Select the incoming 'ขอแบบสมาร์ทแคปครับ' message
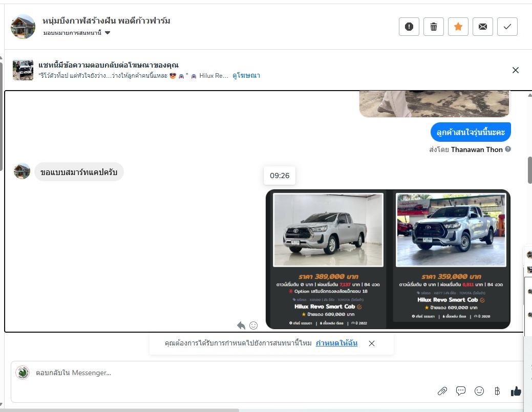This screenshot has height=412, width=532. pyautogui.click(x=79, y=172)
